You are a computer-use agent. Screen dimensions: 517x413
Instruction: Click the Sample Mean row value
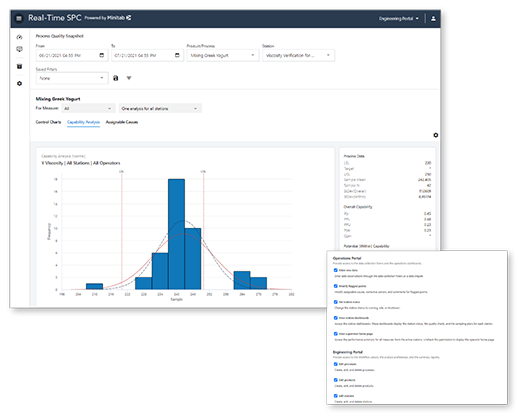point(424,180)
